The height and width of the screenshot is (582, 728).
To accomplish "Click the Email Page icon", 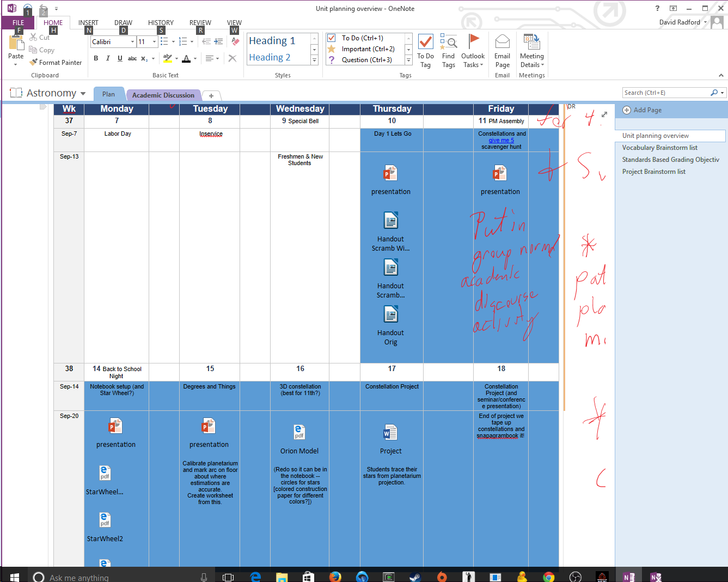I will tap(502, 49).
